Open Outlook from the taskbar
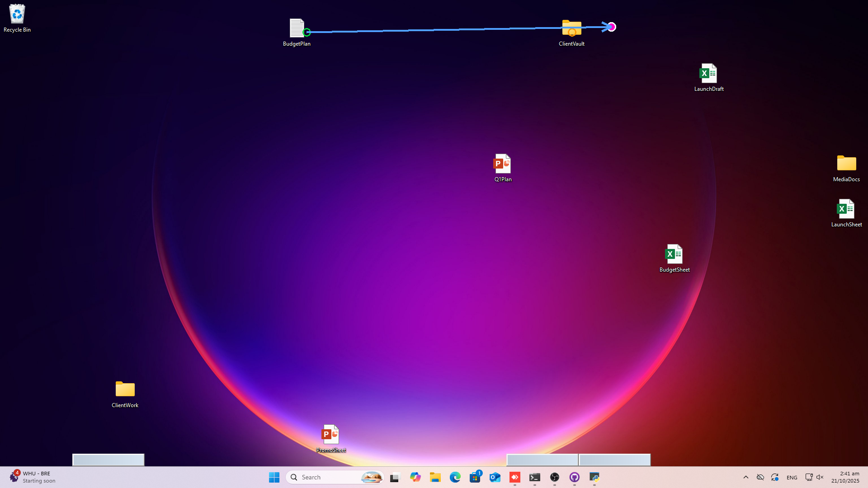This screenshot has height=488, width=868. point(495,477)
